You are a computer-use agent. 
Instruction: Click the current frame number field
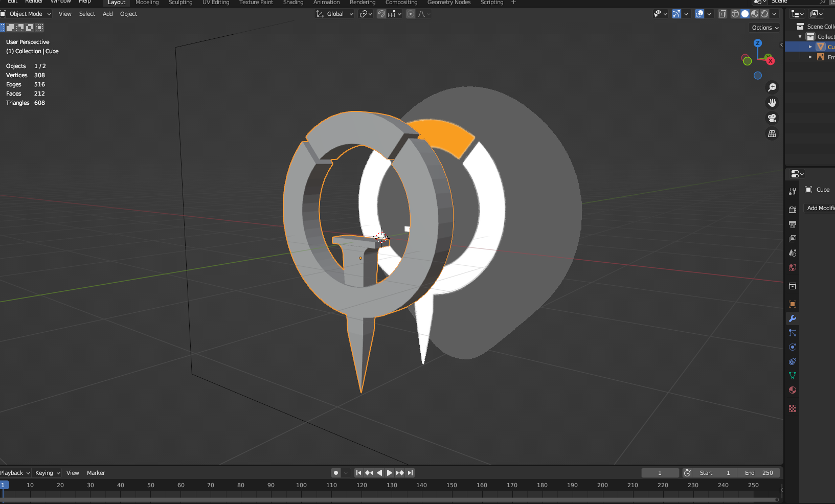(660, 473)
